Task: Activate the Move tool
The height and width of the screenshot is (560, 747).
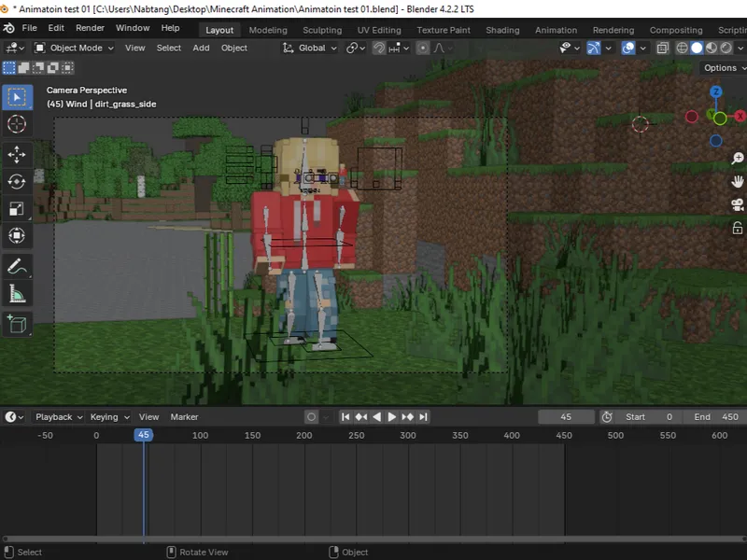Action: pos(17,154)
